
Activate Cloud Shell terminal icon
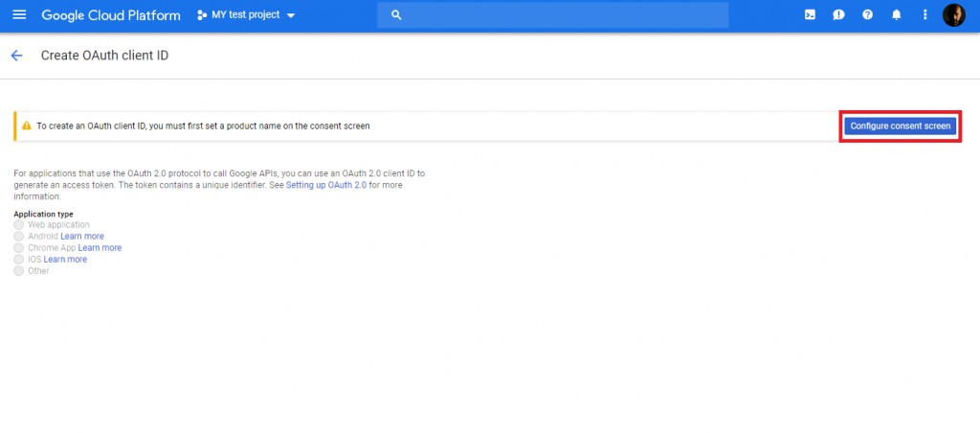point(810,15)
